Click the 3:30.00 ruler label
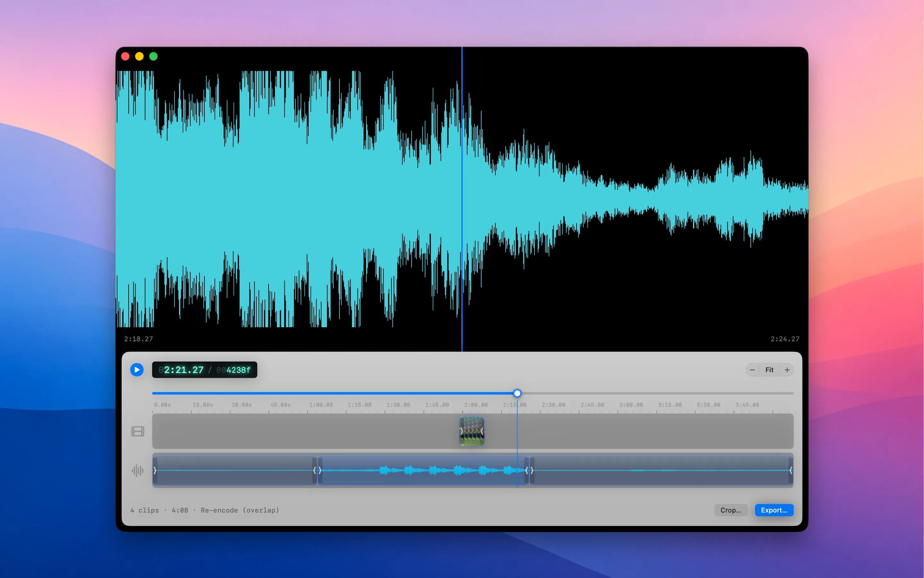Viewport: 924px width, 578px height. click(708, 405)
